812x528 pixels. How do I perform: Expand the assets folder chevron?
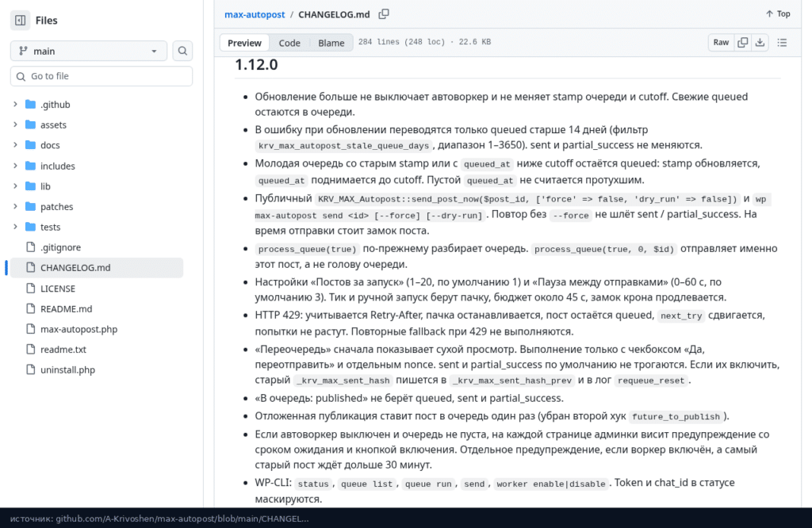tap(15, 124)
